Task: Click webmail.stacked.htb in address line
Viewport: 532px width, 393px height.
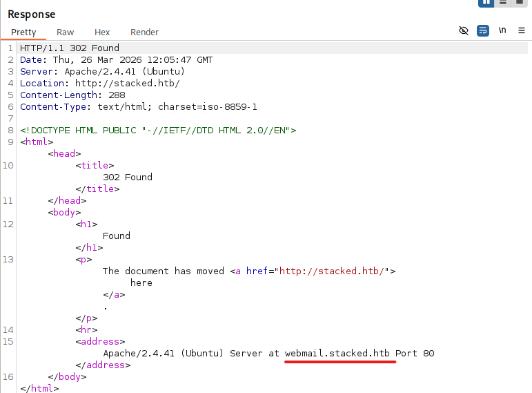Action: click(x=337, y=353)
